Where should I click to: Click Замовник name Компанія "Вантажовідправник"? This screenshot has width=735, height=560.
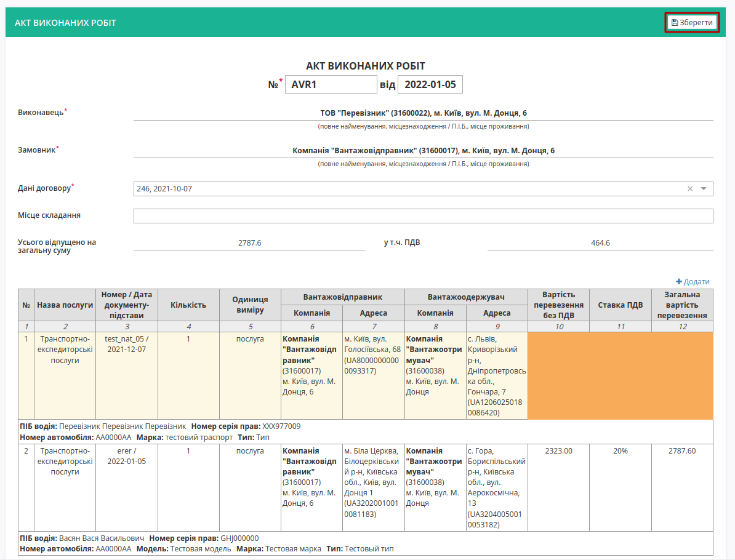[x=424, y=150]
